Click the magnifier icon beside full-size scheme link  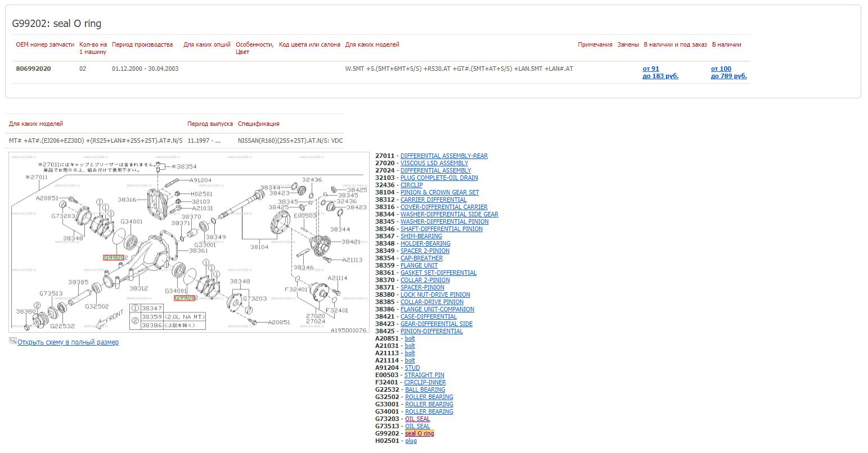[12, 341]
